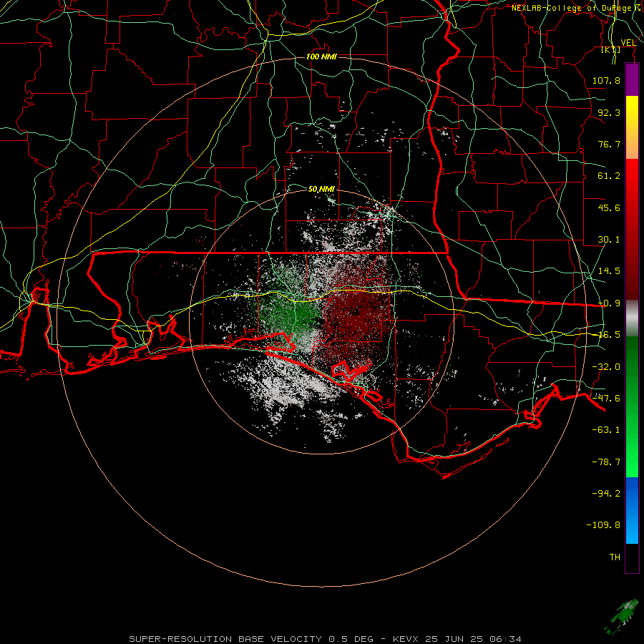Click the 92.3 velocity scale value
Screen dimensions: 644x644
click(609, 112)
